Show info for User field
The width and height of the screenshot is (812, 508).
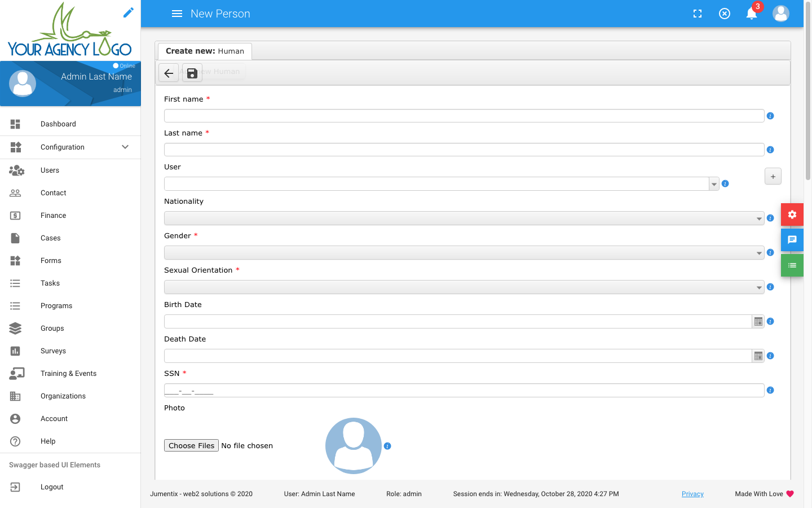725,183
